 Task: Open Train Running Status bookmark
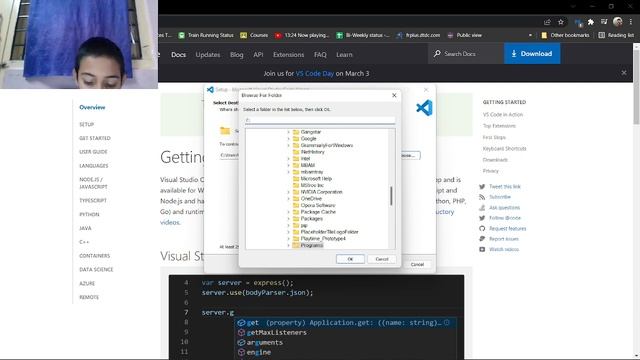pyautogui.click(x=206, y=35)
